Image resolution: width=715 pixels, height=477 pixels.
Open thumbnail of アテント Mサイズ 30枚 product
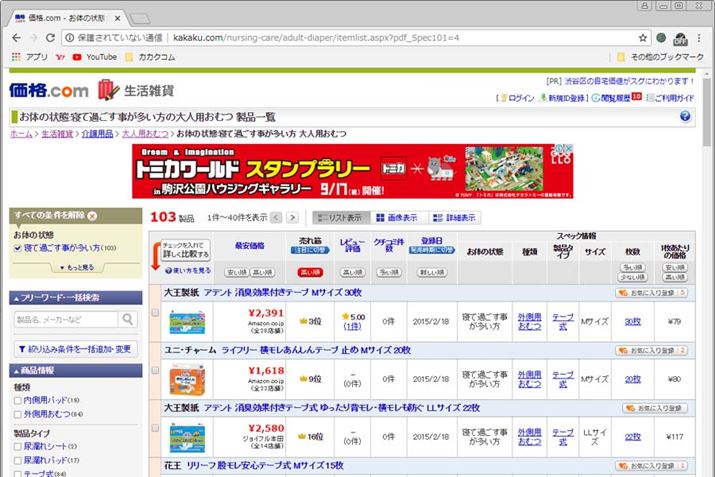click(187, 321)
